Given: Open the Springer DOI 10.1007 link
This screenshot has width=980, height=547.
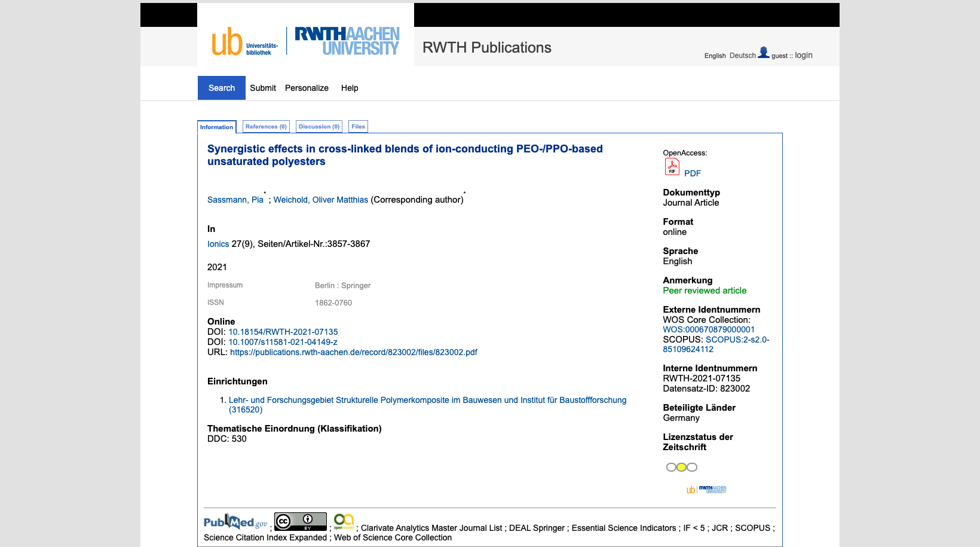Looking at the screenshot, I should 283,342.
